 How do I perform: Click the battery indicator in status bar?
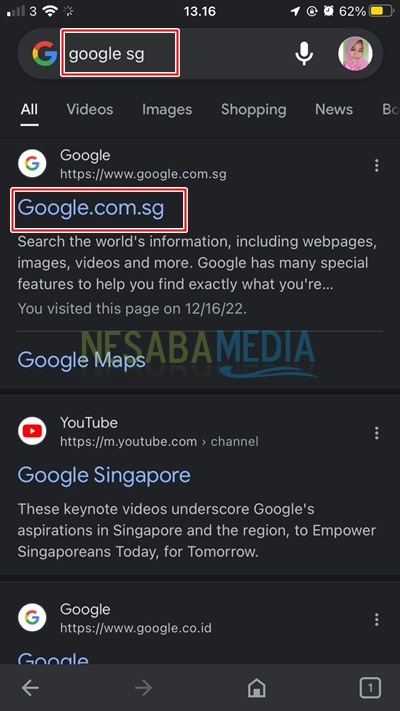[380, 11]
